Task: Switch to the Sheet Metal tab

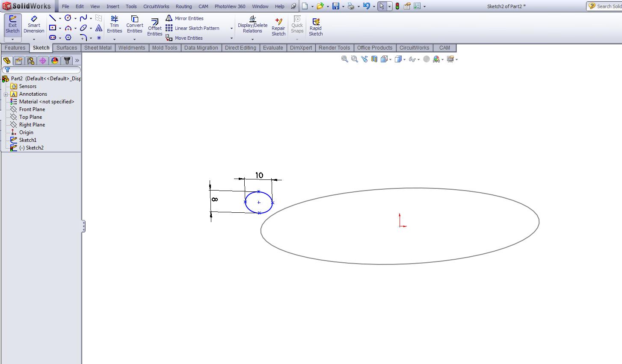Action: tap(98, 48)
